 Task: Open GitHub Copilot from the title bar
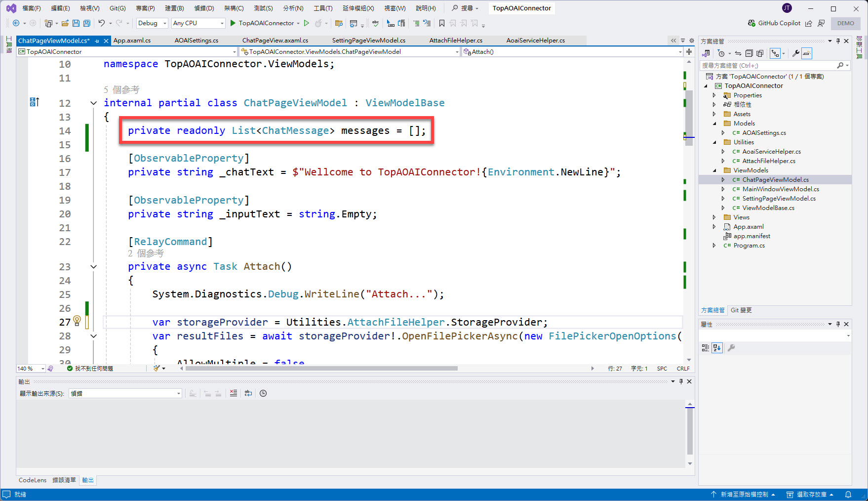(774, 23)
